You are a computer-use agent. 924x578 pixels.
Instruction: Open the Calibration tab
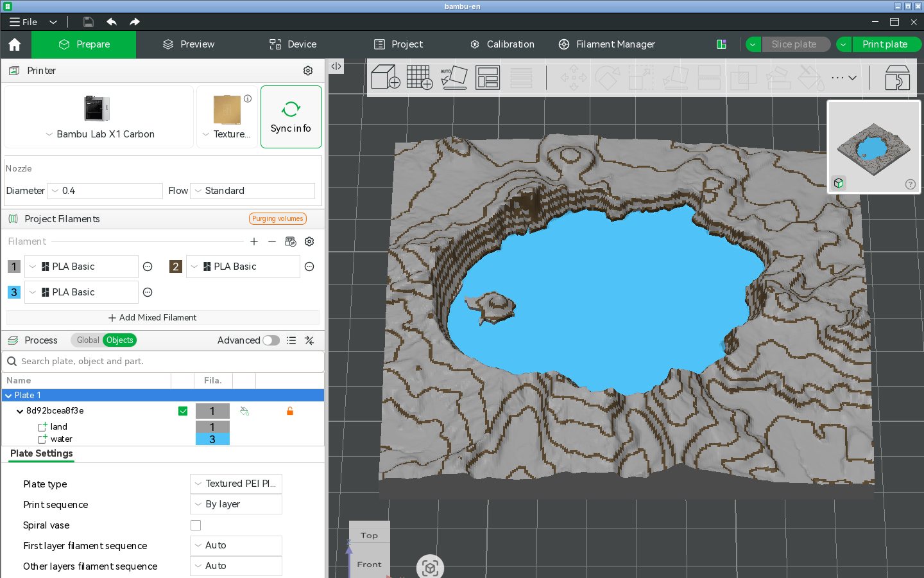tap(502, 44)
